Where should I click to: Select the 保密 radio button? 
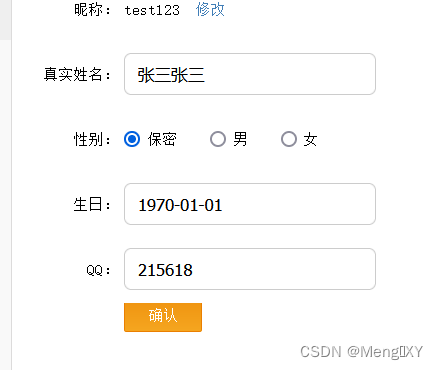(x=132, y=139)
